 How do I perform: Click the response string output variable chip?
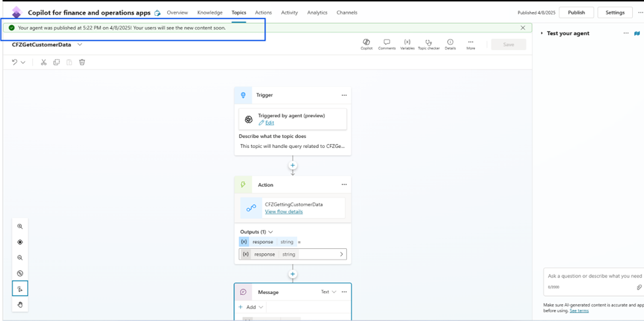(x=268, y=242)
